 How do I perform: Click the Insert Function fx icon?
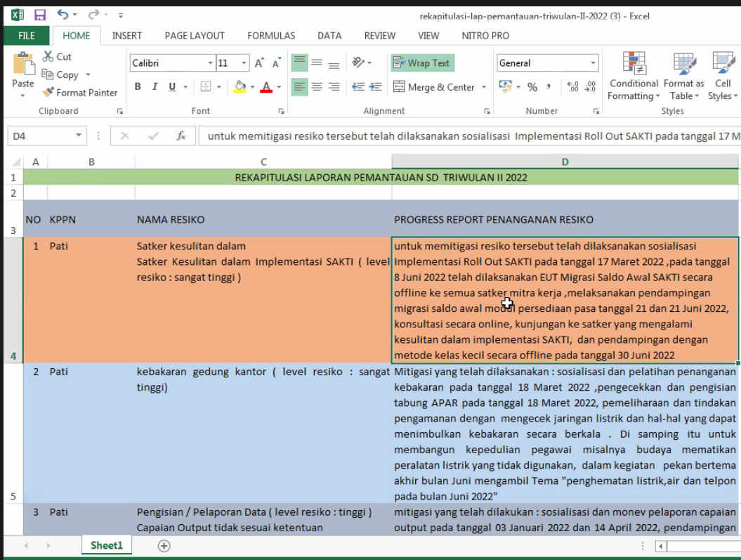point(181,136)
